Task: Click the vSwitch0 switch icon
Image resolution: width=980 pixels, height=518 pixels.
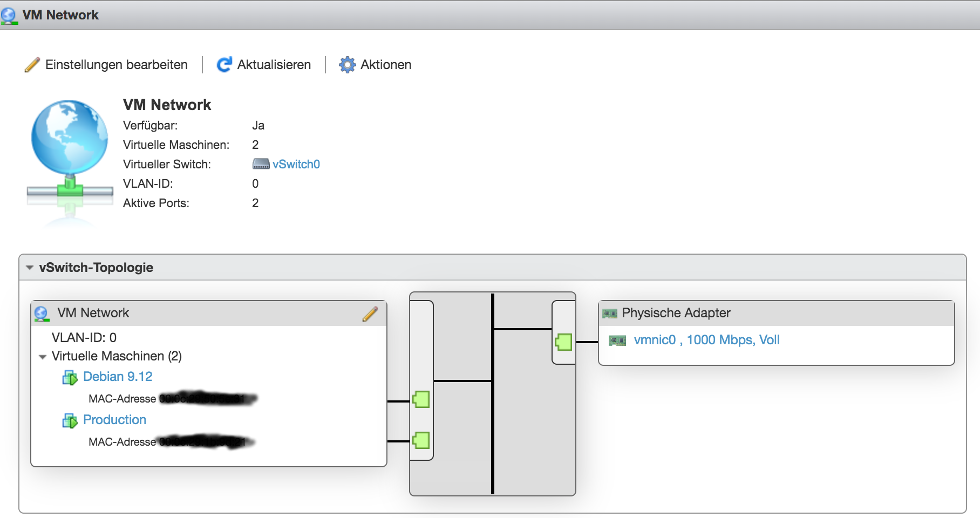Action: point(261,164)
